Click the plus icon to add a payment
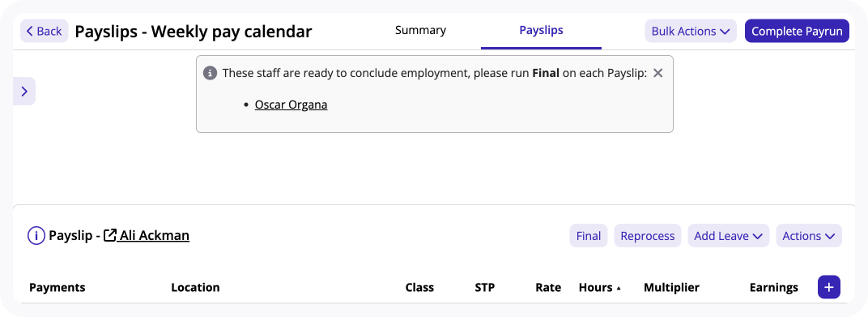Screen dimensions: 868x317 [x=828, y=287]
